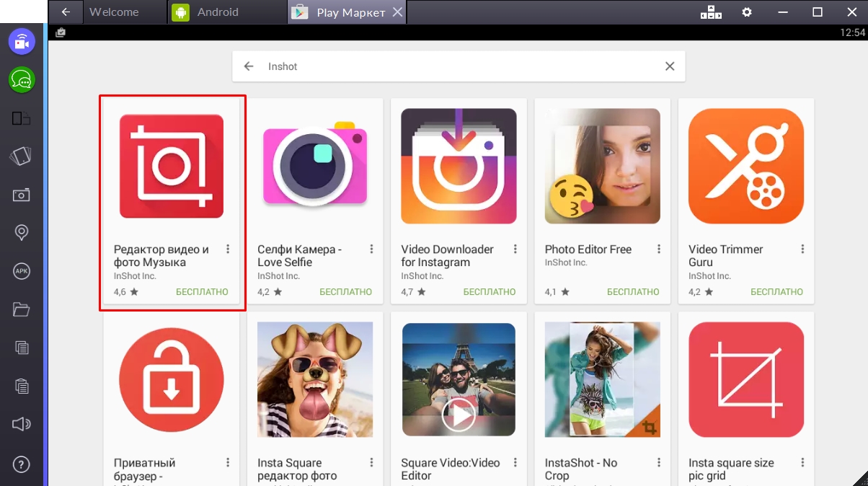Open options menu for Video Downloader for Instagram
868x486 pixels.
click(515, 249)
